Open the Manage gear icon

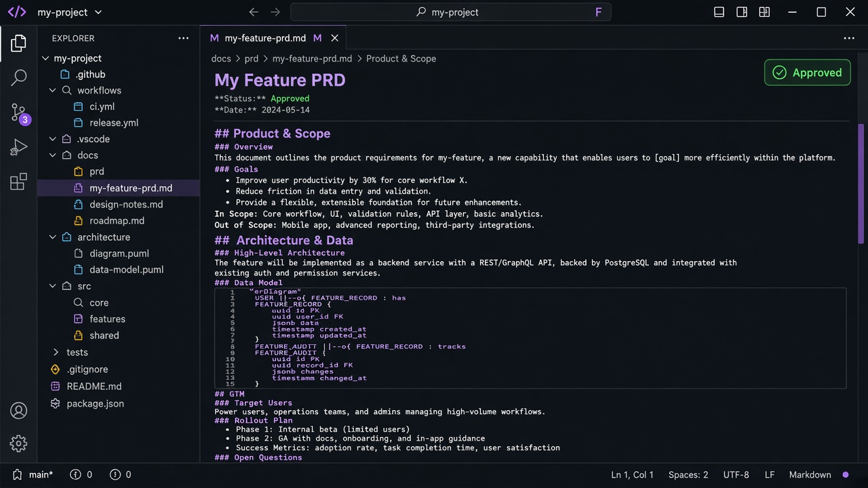click(x=18, y=444)
